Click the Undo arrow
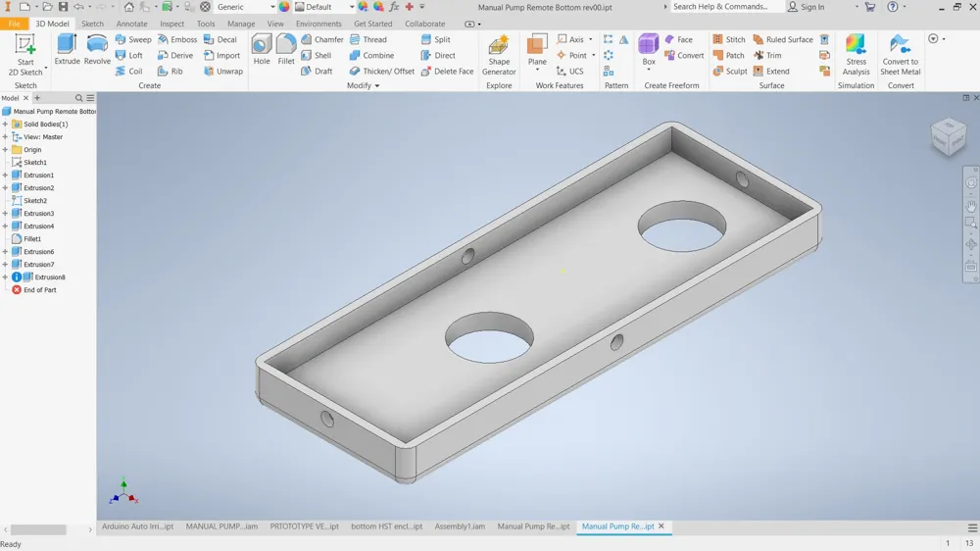This screenshot has width=980, height=551. click(78, 7)
